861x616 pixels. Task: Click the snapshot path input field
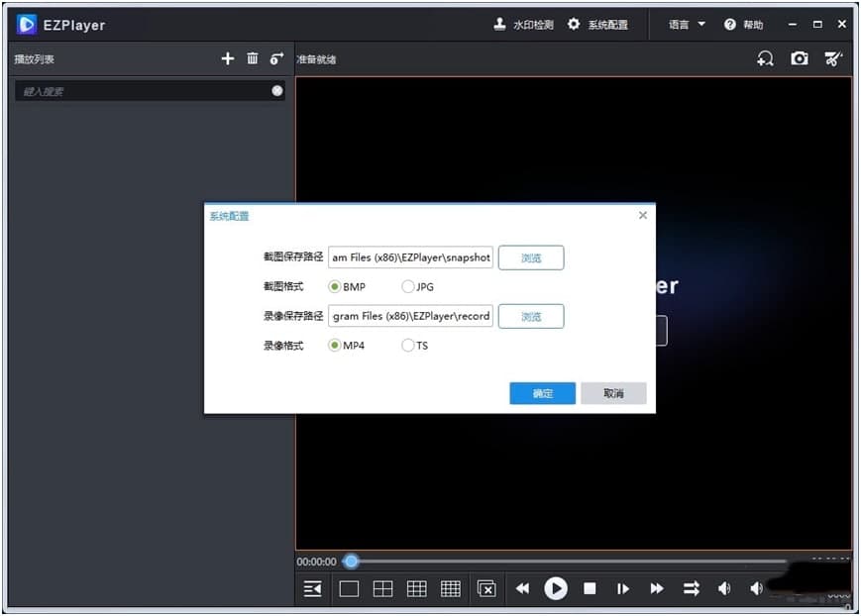point(410,257)
